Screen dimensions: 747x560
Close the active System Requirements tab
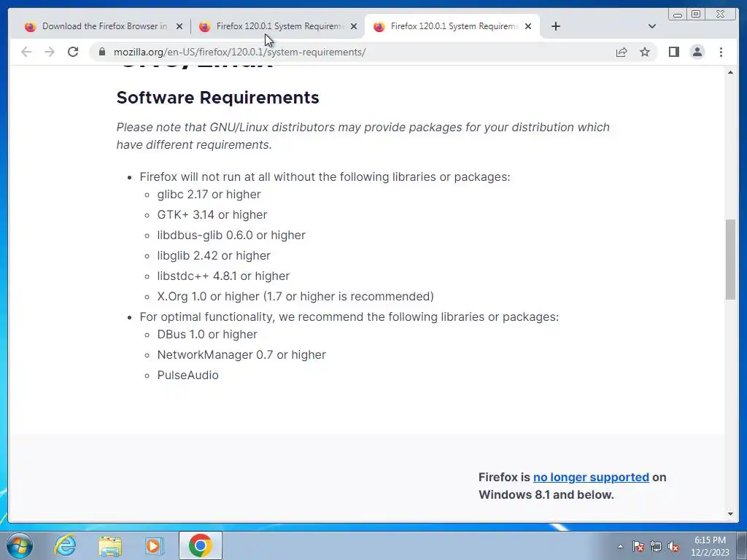click(528, 27)
